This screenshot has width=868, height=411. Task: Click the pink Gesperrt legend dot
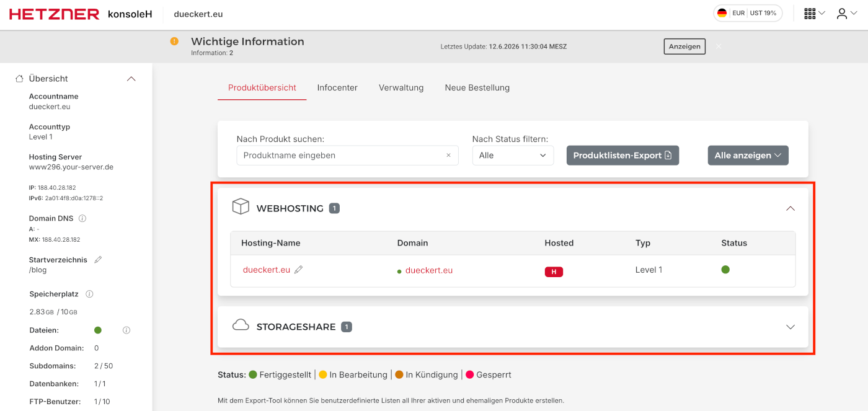tap(469, 374)
